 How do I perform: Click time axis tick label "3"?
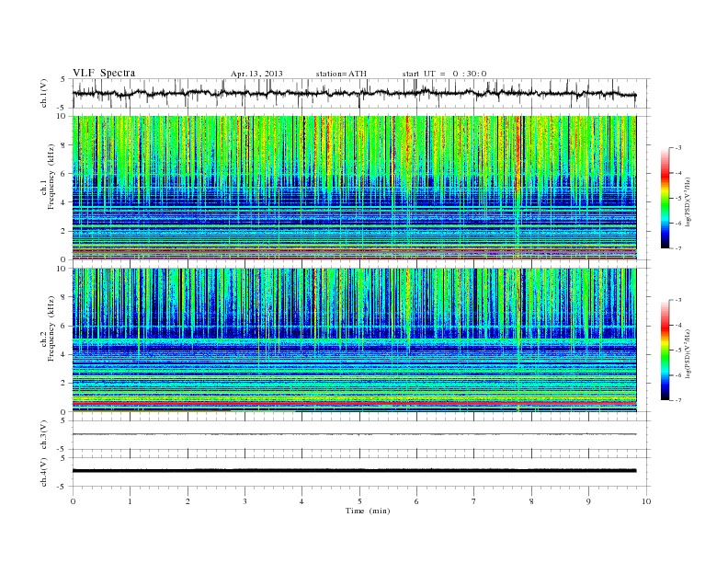[x=245, y=501]
